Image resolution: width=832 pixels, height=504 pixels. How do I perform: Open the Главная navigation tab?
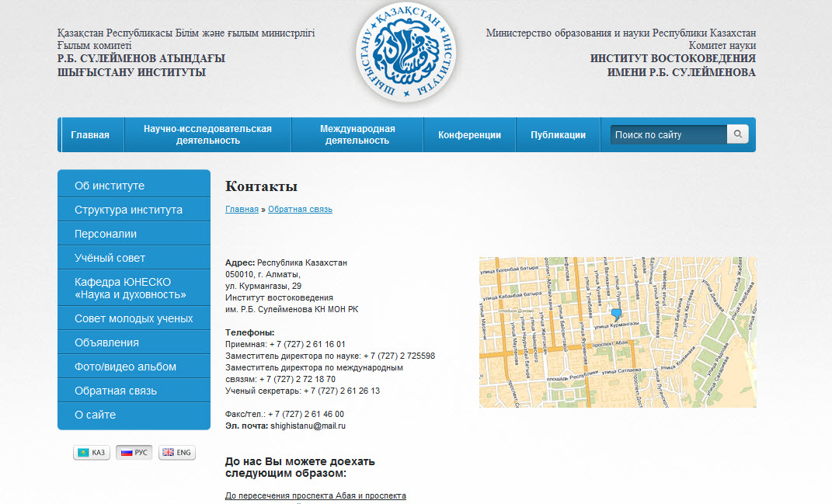[90, 135]
